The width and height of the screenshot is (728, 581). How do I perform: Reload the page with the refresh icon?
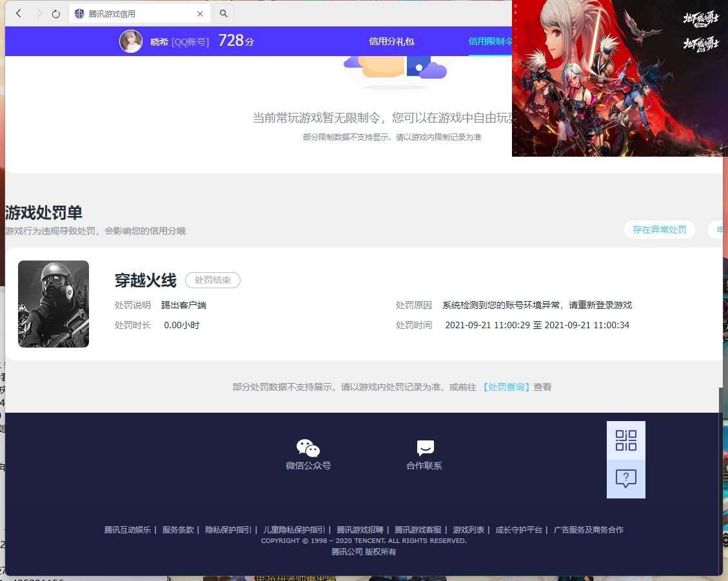coord(55,14)
